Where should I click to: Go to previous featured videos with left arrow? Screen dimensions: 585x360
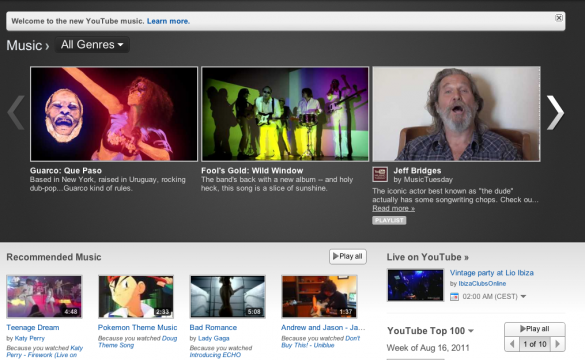click(x=16, y=113)
